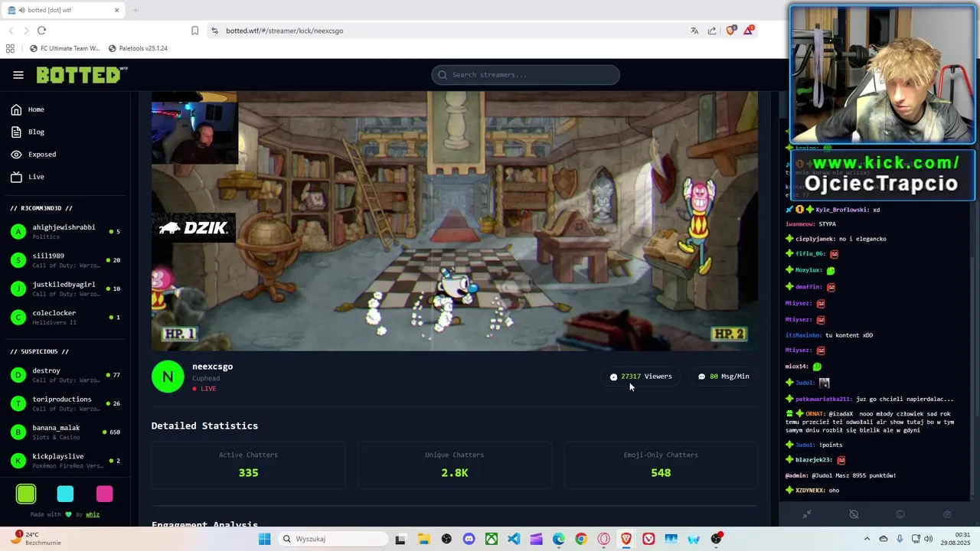Open recommended streamer coleclocker
The width and height of the screenshot is (980, 551).
65,317
